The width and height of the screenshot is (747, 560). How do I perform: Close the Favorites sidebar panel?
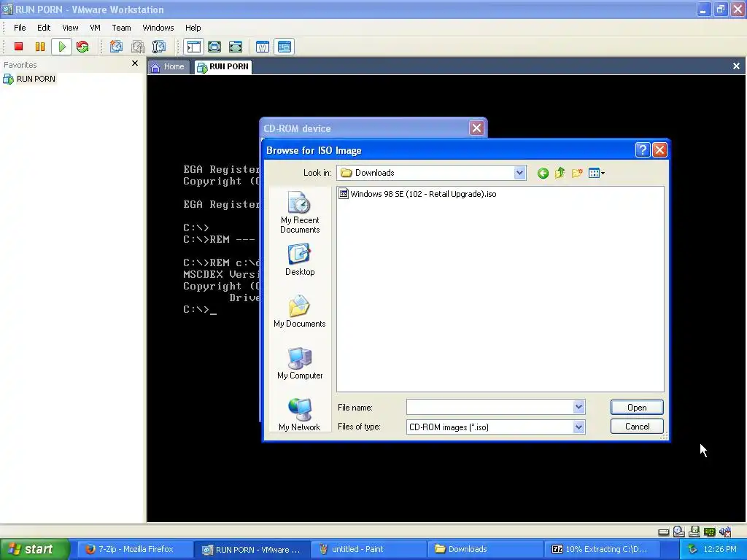(x=135, y=63)
